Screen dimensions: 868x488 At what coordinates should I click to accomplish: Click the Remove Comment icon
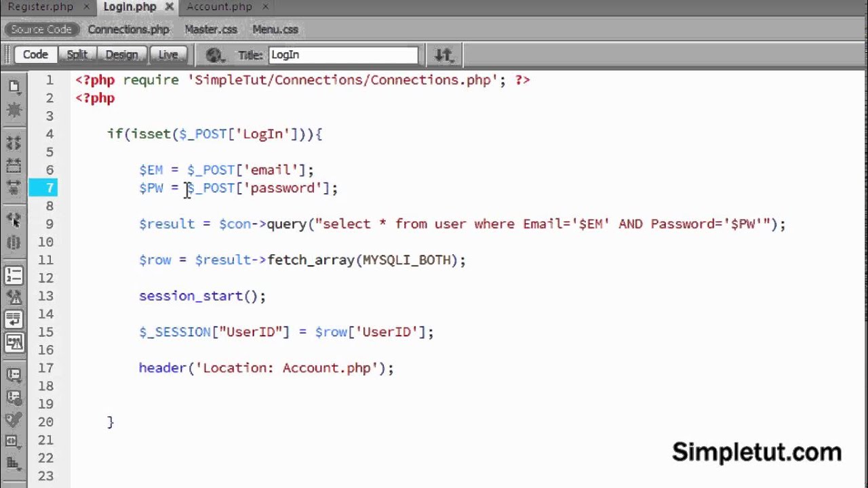[x=14, y=396]
